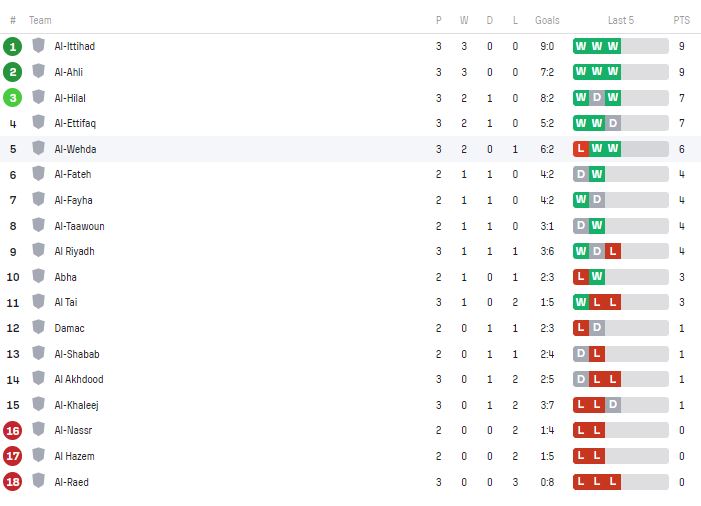Click the rank 17 red position badge
701x506 pixels.
(x=13, y=456)
